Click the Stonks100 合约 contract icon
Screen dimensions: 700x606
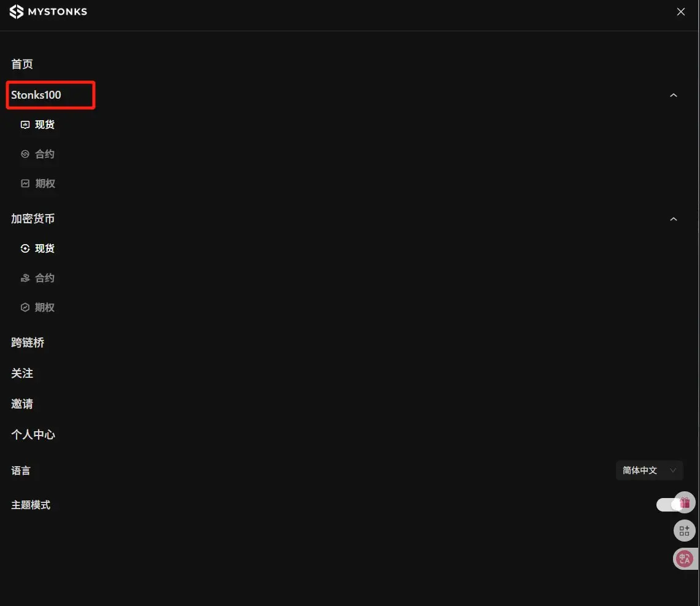point(25,154)
